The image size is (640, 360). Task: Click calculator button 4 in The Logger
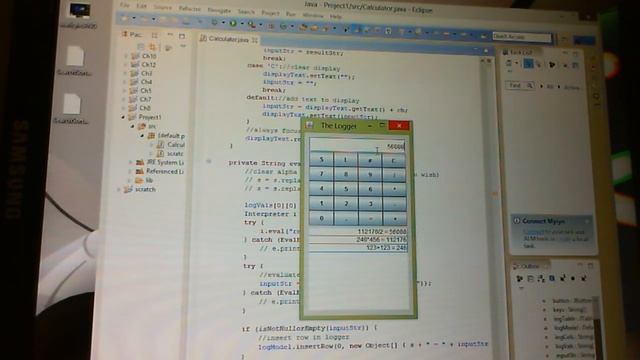coord(321,189)
